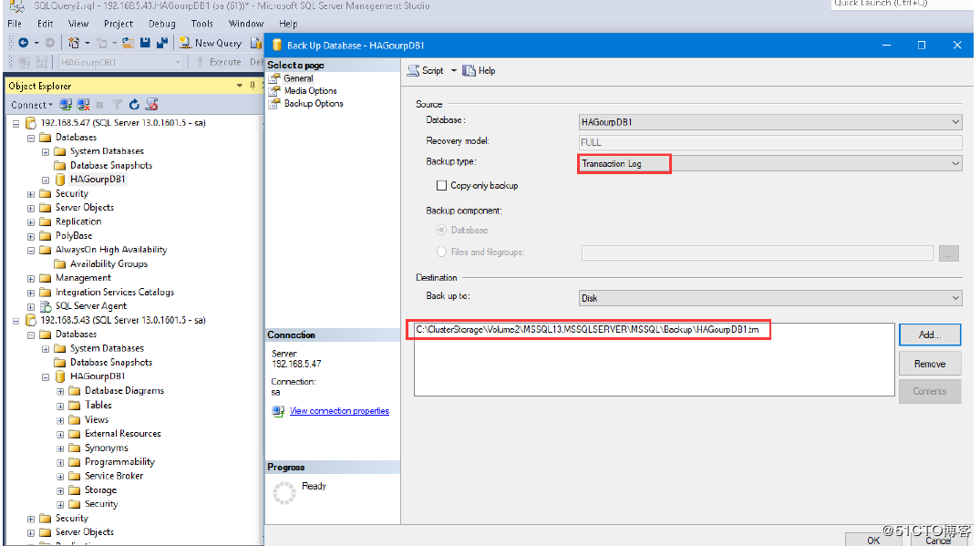Click the Database Engine Query icon beside New Query
The width and height of the screenshot is (980, 546).
click(255, 43)
